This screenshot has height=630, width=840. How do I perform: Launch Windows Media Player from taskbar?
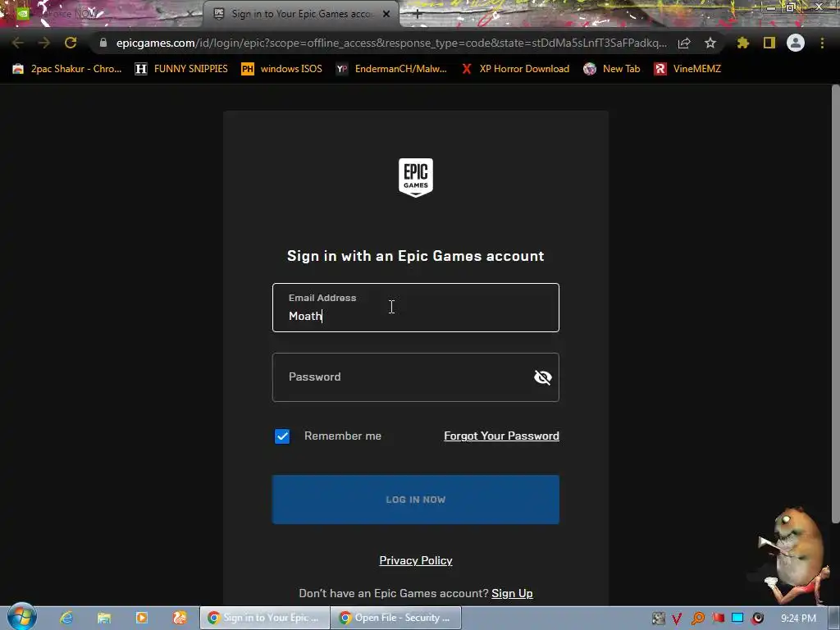pos(142,618)
